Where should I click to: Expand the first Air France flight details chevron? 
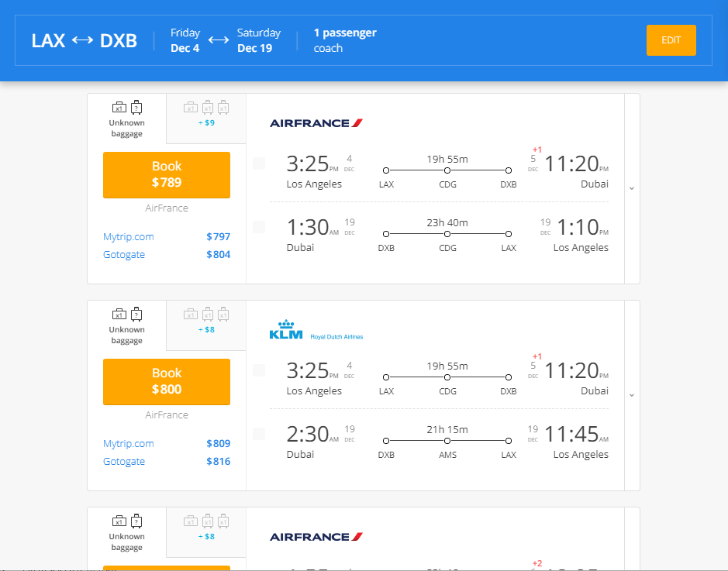click(632, 188)
